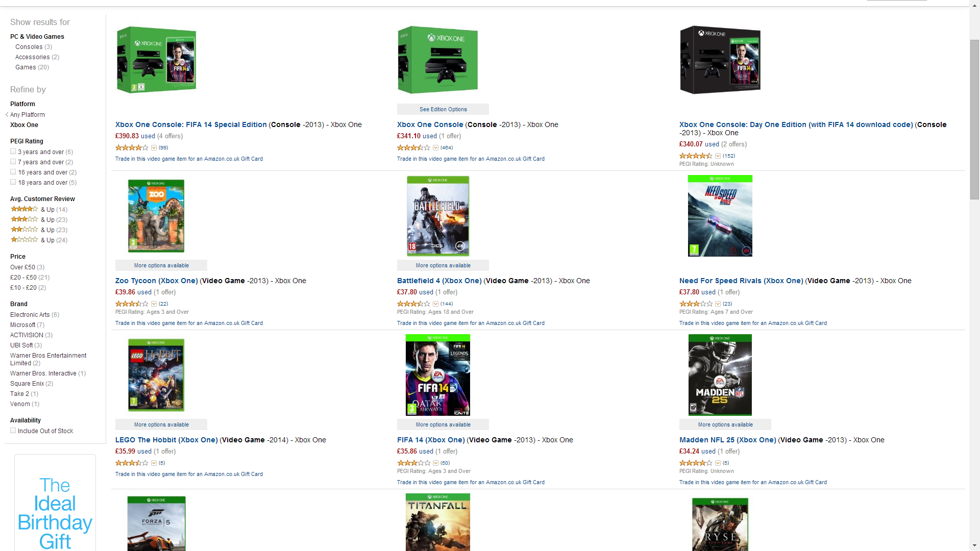Viewport: 980px width, 551px height.
Task: Open Xbox One Console: Day One Edition link
Action: [796, 124]
